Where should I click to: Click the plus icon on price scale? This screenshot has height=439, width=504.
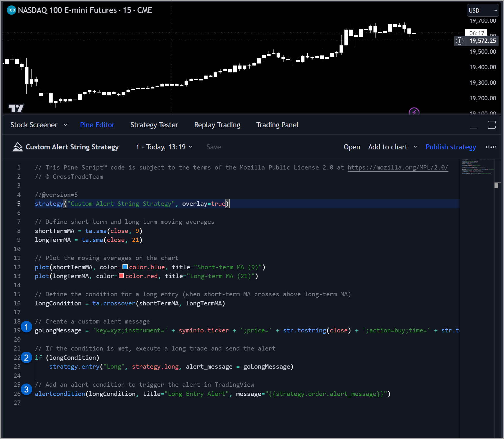[x=459, y=41]
